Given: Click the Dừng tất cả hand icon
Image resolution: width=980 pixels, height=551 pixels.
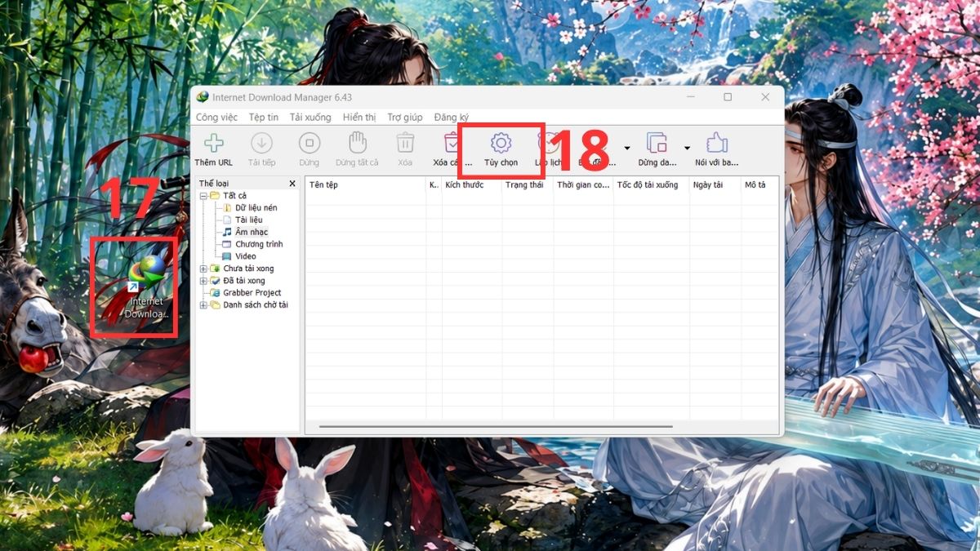Looking at the screenshot, I should coord(357,143).
